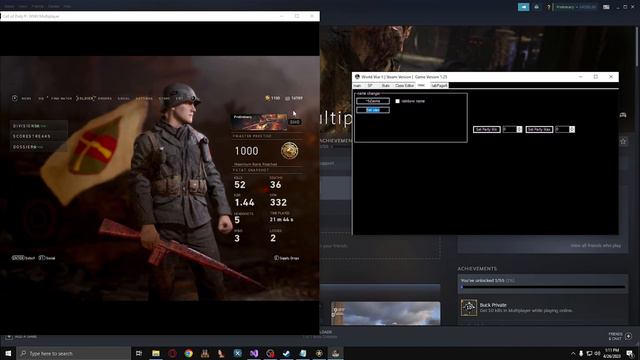Open Visual Studio from the taskbar
640x360 pixels.
coord(254,353)
